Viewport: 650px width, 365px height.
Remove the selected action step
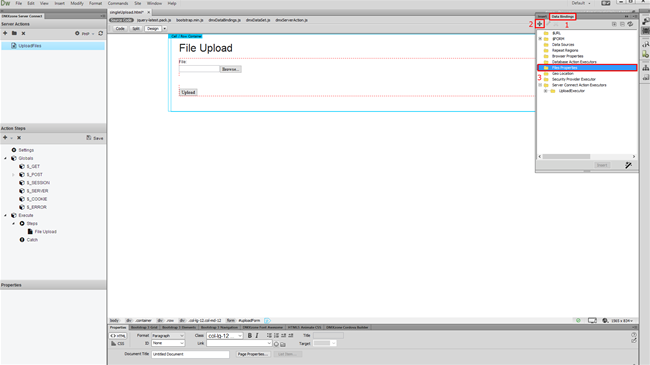[19, 138]
